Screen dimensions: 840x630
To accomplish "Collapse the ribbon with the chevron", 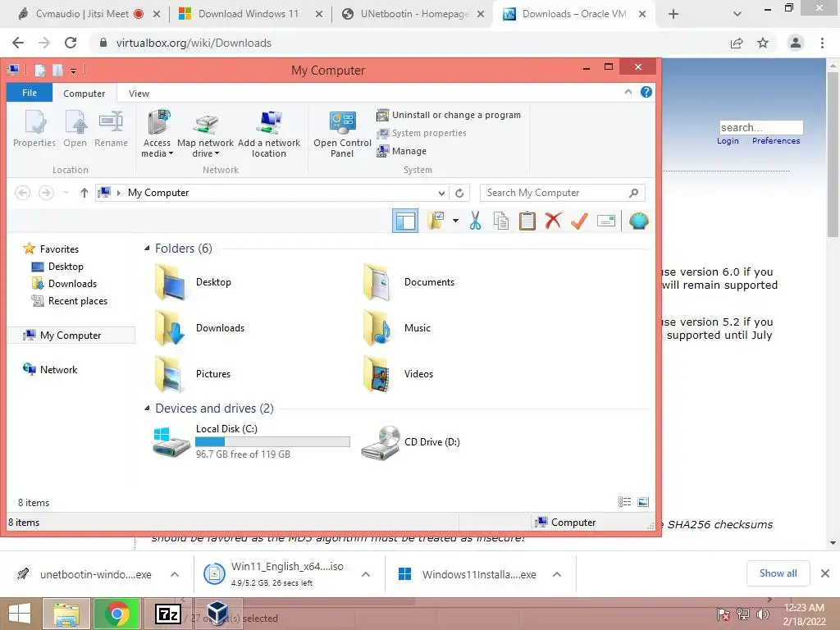I will click(628, 92).
